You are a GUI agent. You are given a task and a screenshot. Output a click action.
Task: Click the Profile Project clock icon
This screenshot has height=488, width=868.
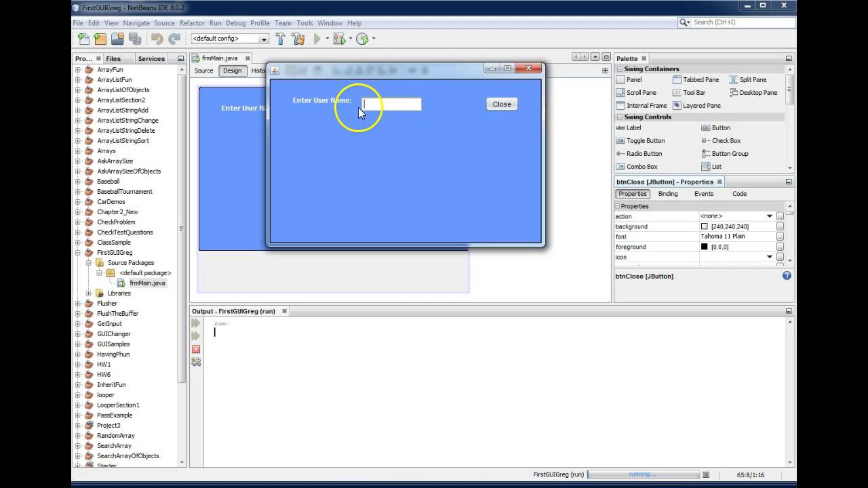click(x=362, y=39)
